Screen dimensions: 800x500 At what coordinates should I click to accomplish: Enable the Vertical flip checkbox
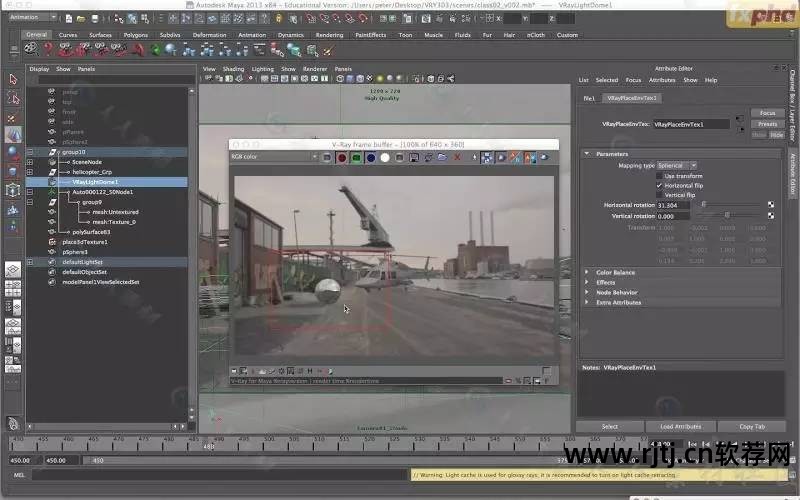(x=659, y=195)
